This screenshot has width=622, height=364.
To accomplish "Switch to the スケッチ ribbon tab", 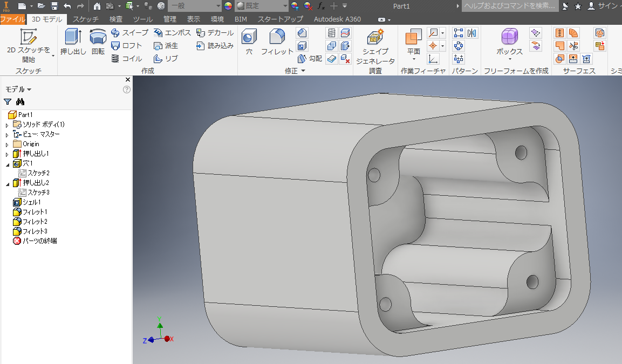I will (86, 19).
